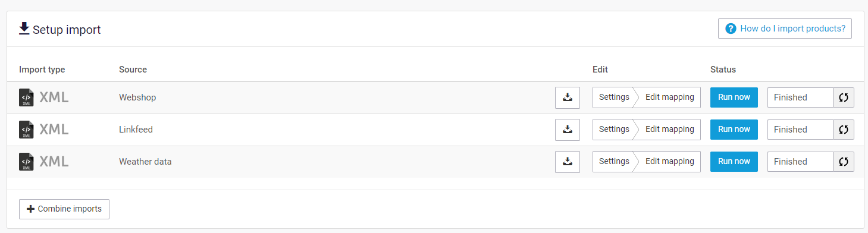Click the XML file icon for Weather data
The width and height of the screenshot is (868, 233).
coord(26,162)
